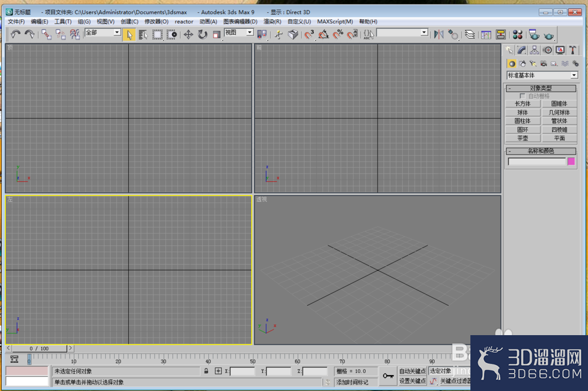Image resolution: width=588 pixels, height=391 pixels.
Task: Open the Schematic View icon
Action: (x=500, y=35)
